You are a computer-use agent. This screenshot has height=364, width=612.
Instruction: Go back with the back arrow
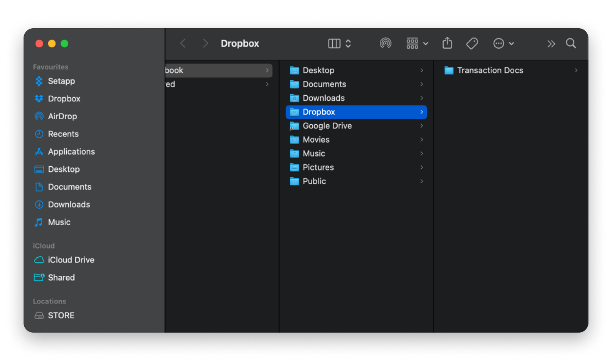coord(183,43)
